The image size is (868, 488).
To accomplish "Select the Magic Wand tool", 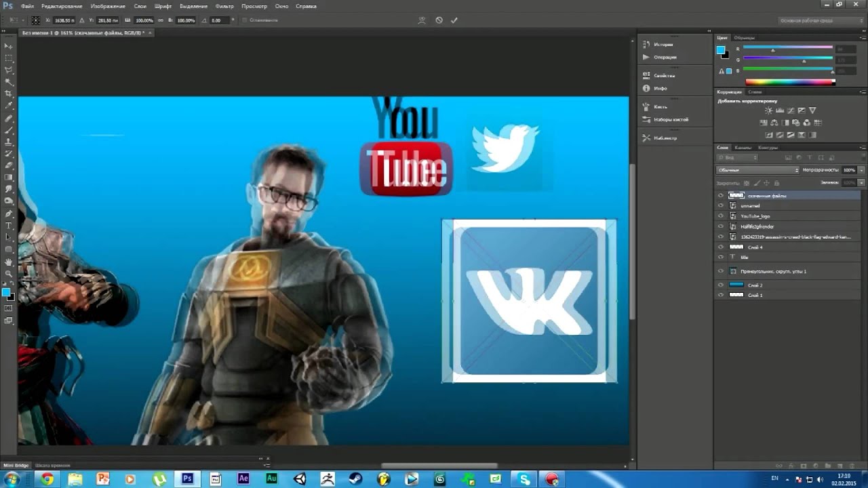I will click(9, 81).
